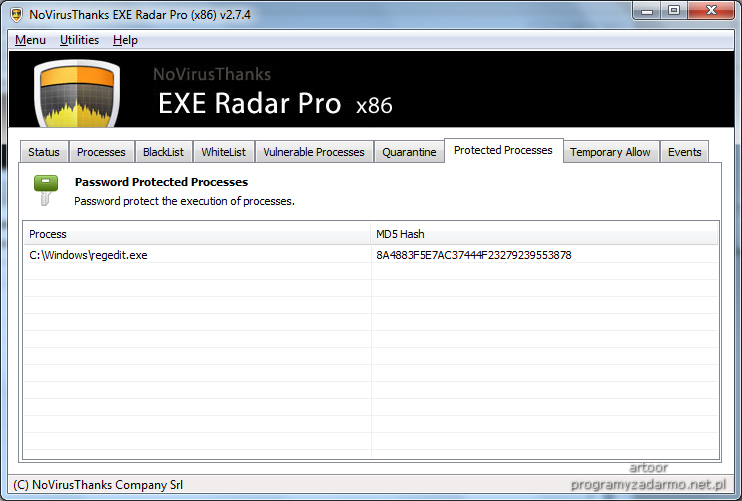Switch to the Events tab
Viewport: 742px width, 501px height.
(x=684, y=152)
